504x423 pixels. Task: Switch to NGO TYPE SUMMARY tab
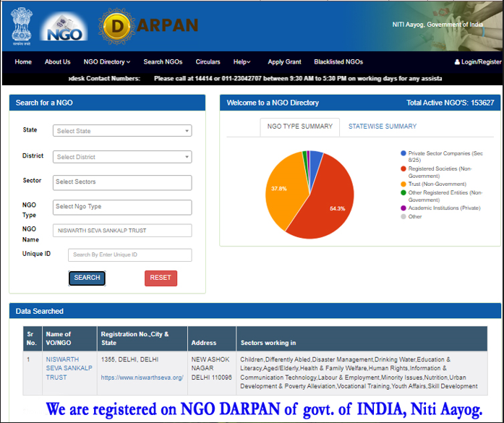[x=299, y=127]
